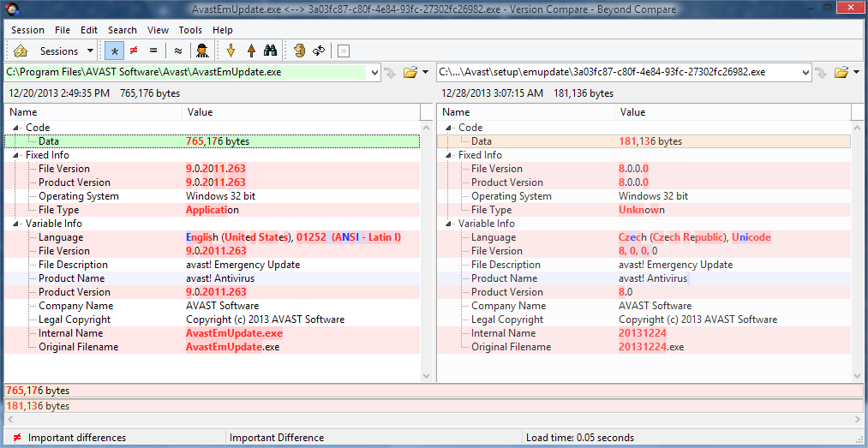868x448 pixels.
Task: Select right Language Czech row
Action: pos(644,237)
